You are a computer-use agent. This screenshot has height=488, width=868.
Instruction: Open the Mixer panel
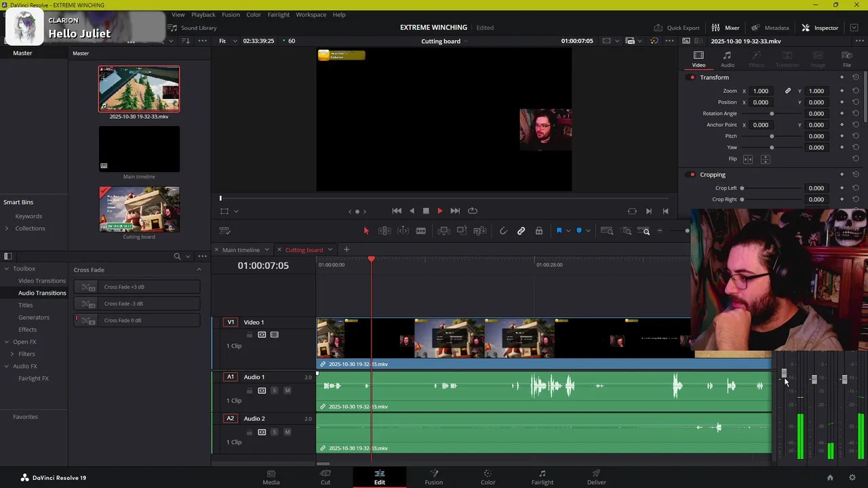click(726, 28)
